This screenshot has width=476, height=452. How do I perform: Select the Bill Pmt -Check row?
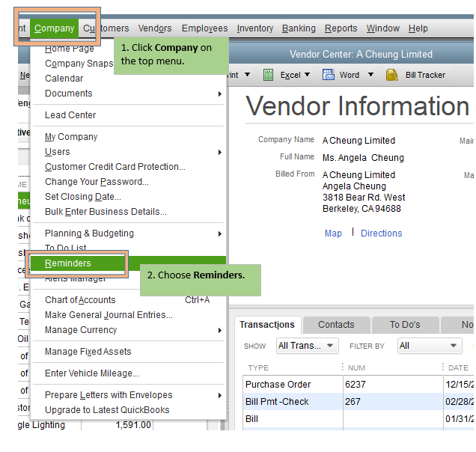358,402
